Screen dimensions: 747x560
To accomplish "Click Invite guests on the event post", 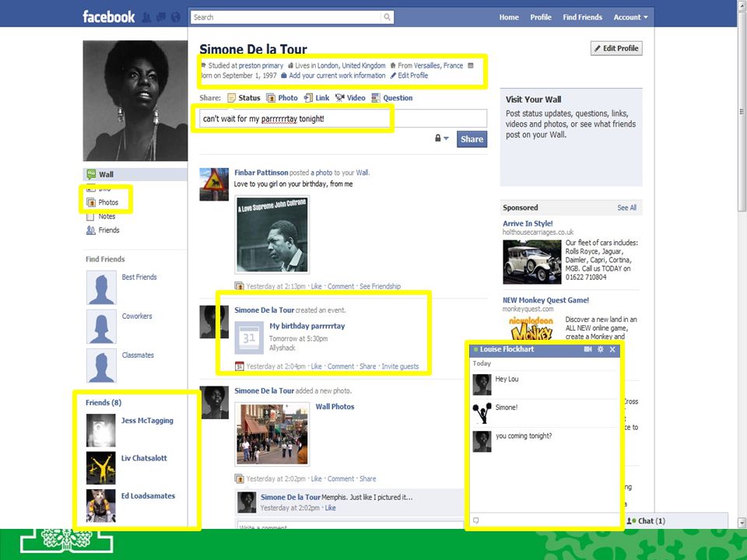I will [400, 366].
